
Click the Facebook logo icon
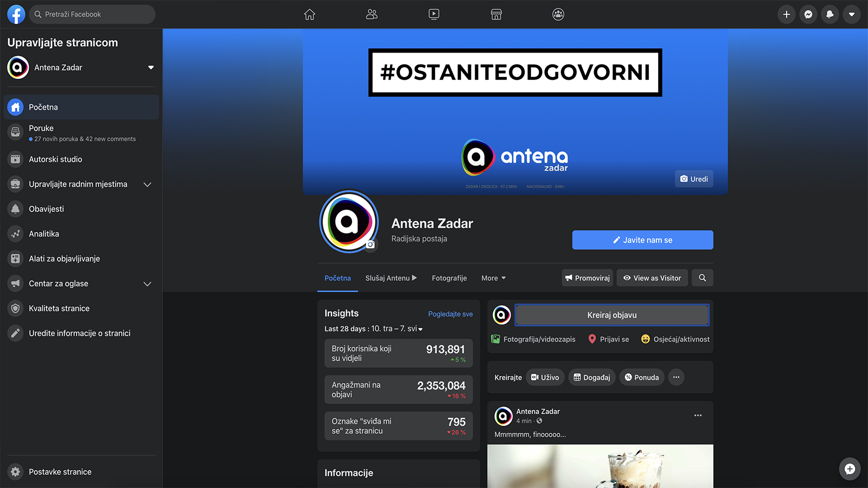click(x=16, y=14)
